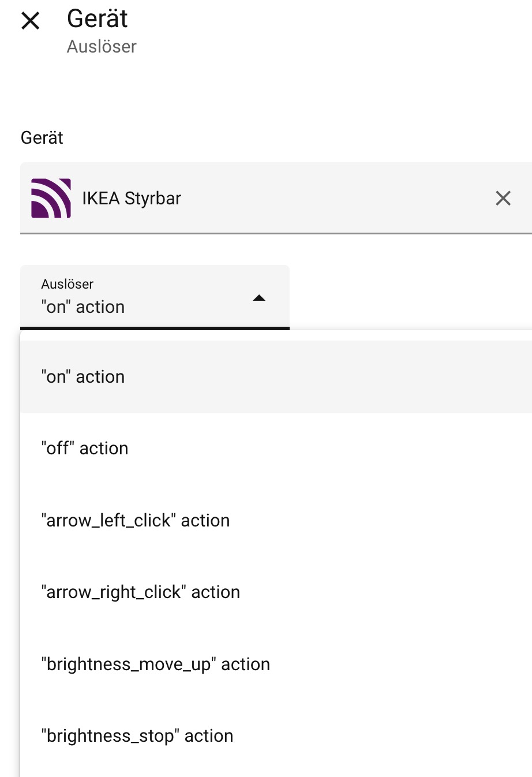
Task: Click the "Auslöser" subtitle below the title
Action: click(102, 47)
